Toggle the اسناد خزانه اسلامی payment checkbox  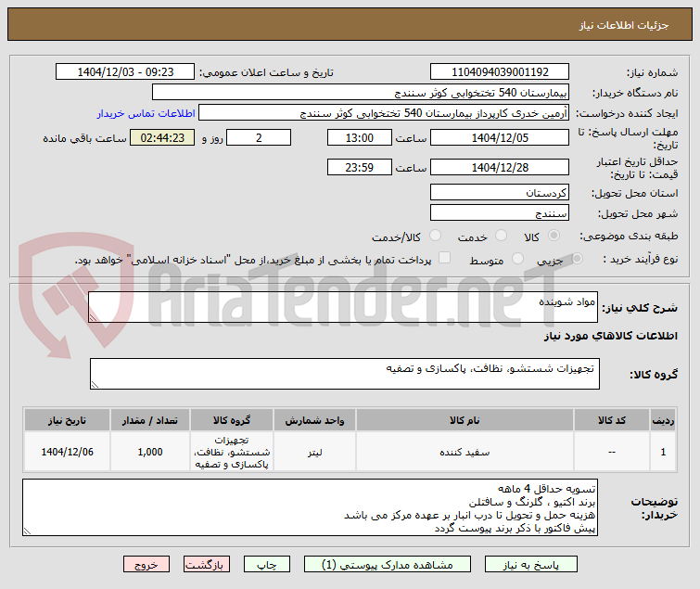pos(445,258)
